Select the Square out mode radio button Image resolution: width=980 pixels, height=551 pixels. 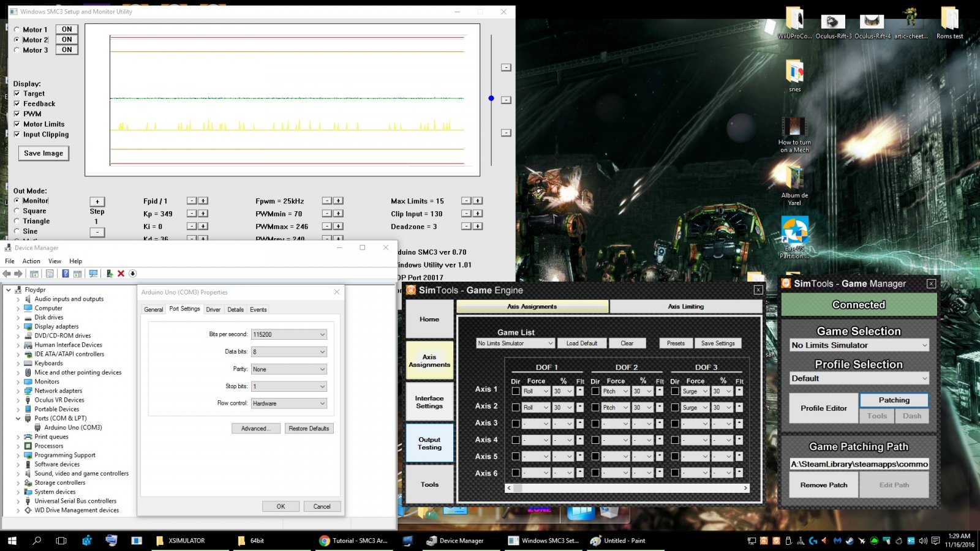click(17, 211)
